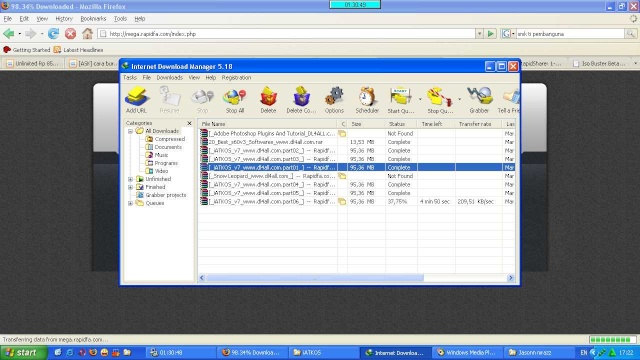Open the Grabber toolbar icon
640x360 pixels.
[x=479, y=100]
